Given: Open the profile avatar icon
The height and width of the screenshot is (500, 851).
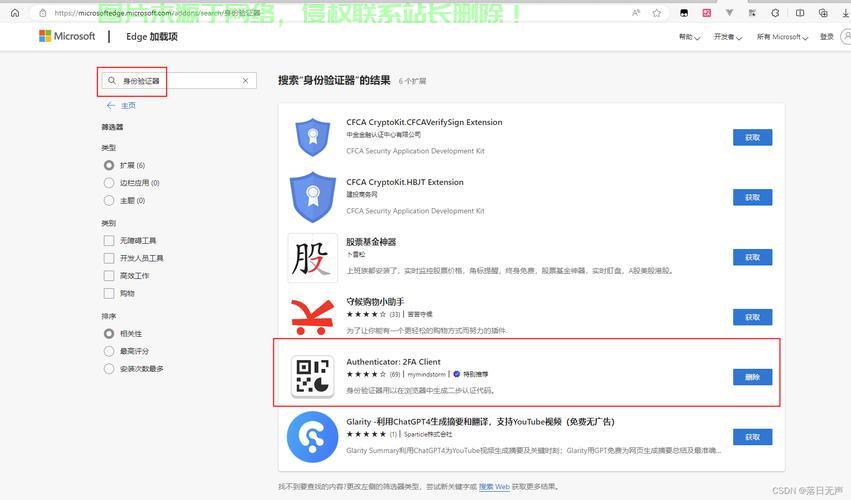Looking at the screenshot, I should (846, 36).
